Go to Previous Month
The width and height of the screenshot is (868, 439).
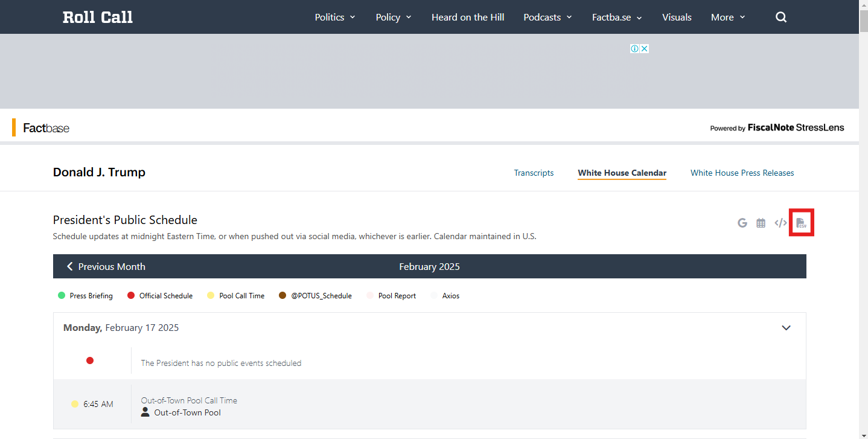coord(106,266)
